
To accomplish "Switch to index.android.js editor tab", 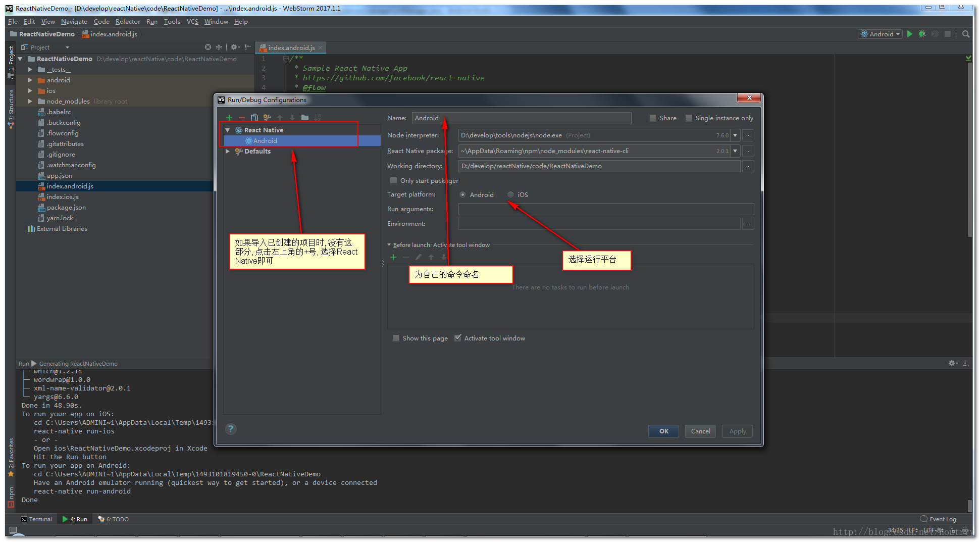I will pos(290,47).
